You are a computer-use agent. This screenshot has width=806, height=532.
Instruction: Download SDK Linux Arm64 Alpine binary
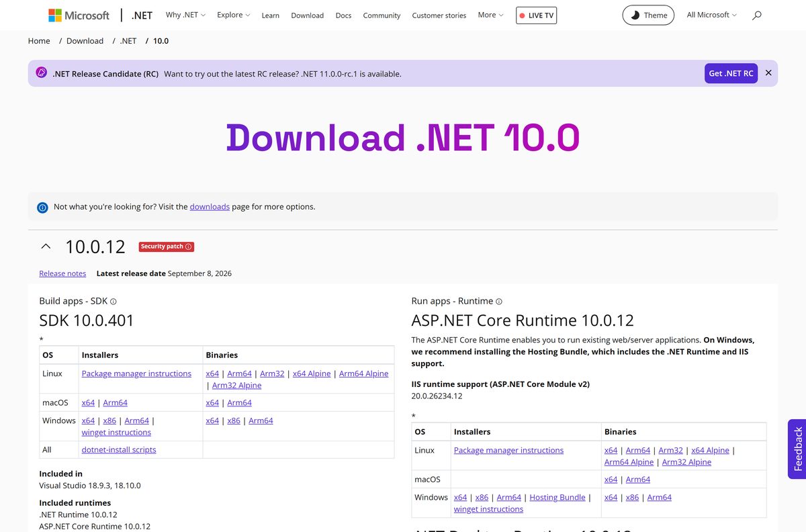point(363,373)
